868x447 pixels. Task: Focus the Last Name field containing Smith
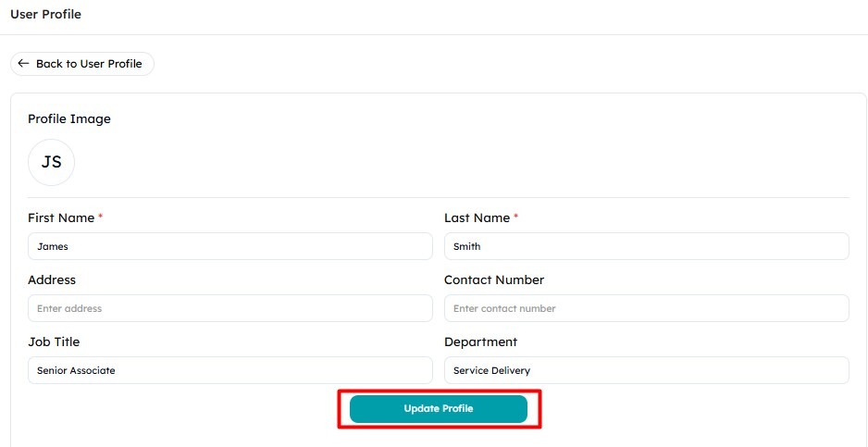point(647,246)
